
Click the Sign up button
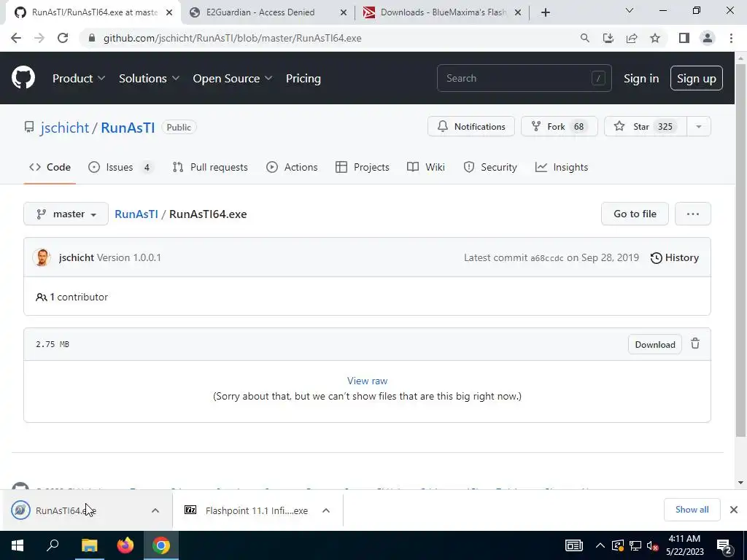pos(696,78)
